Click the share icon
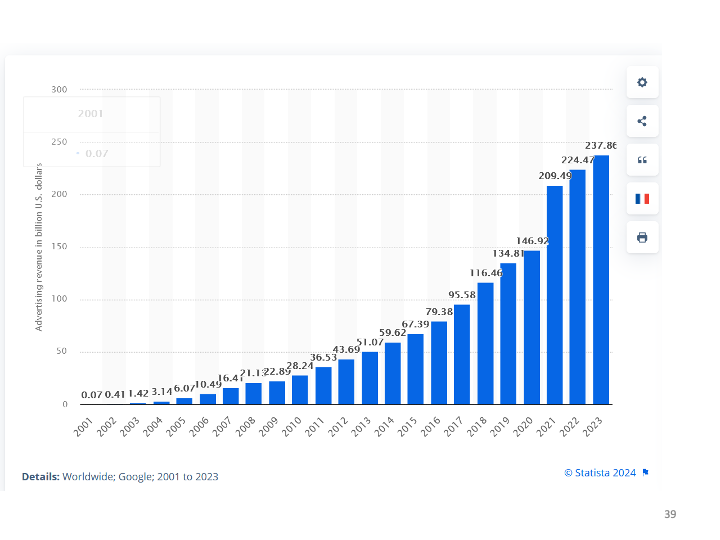Viewport: 720px width, 540px height. 642,121
